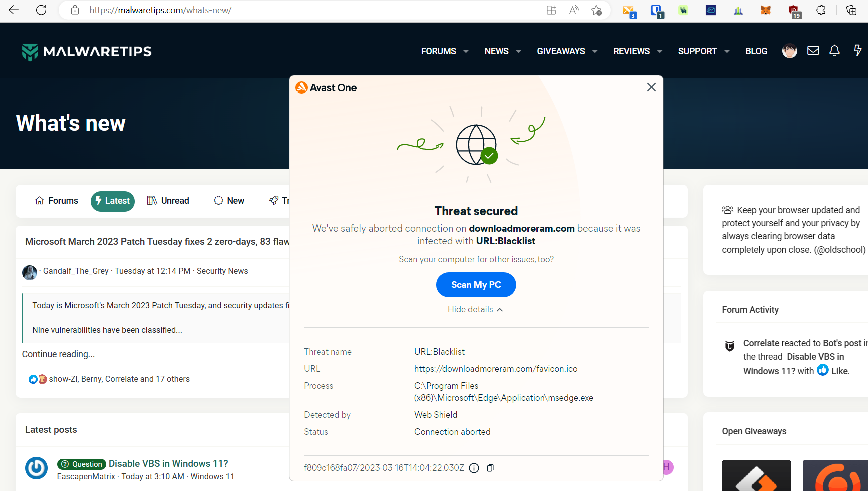Open the red shield extension showing 19

click(x=794, y=11)
